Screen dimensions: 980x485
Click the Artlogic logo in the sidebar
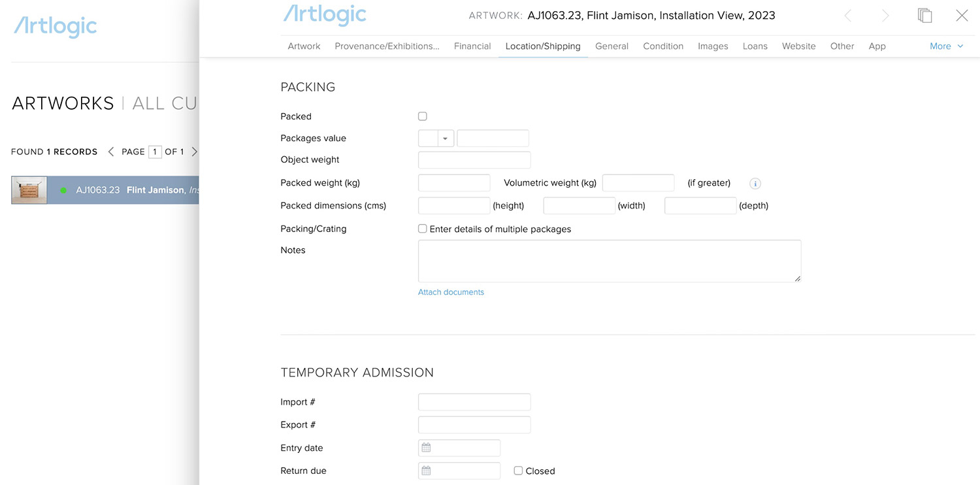(x=56, y=27)
